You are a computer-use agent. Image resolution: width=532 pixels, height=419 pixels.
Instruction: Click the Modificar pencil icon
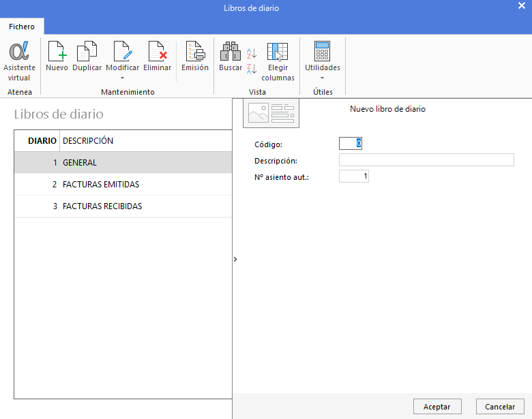(122, 51)
